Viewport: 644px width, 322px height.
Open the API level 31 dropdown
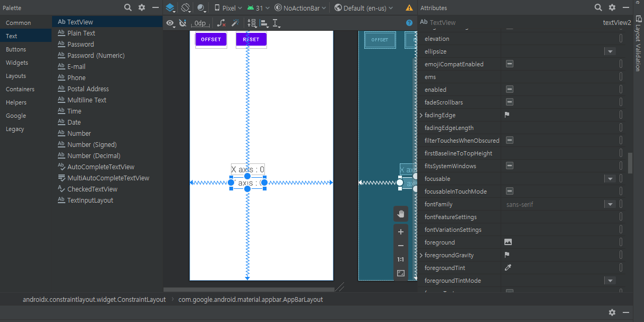(259, 8)
